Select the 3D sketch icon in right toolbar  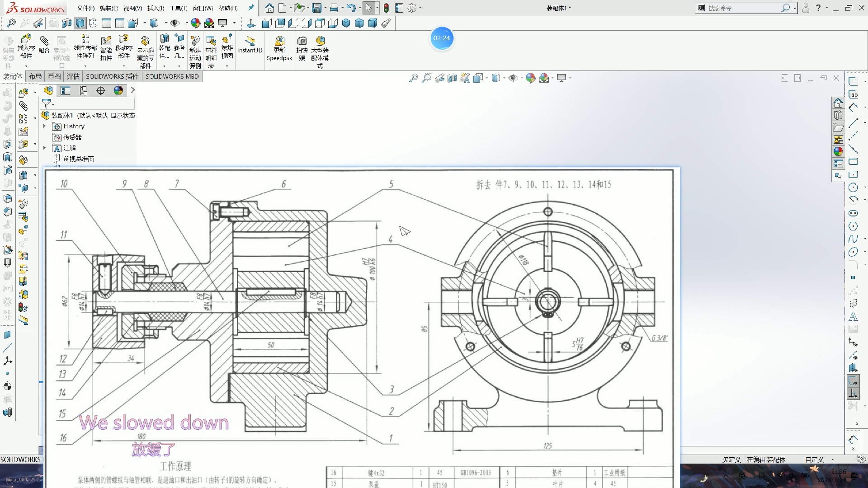tap(854, 94)
